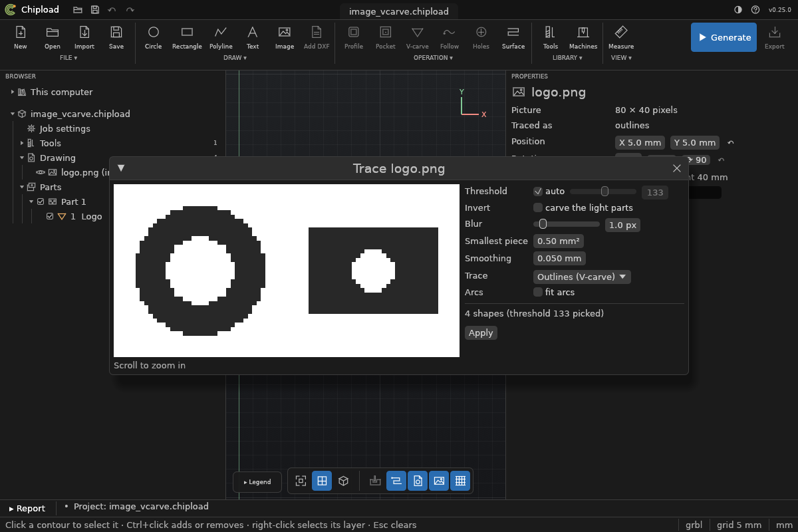
Task: Open the Trace mode dropdown Outlines (V-carve)
Action: pos(582,277)
